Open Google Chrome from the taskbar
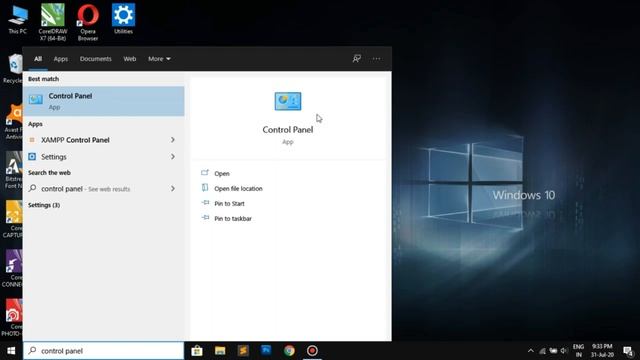The width and height of the screenshot is (640, 360). click(x=289, y=351)
